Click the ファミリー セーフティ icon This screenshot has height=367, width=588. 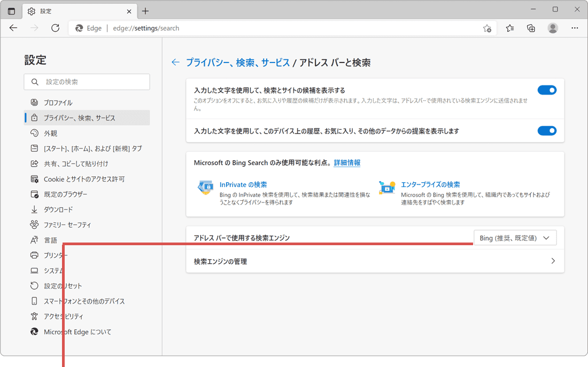34,224
